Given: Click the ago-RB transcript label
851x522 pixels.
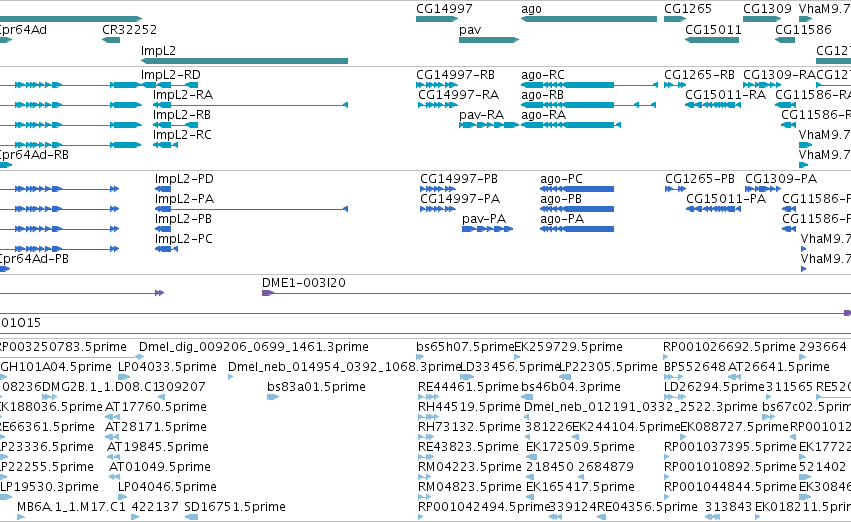Looking at the screenshot, I should click(x=542, y=95).
